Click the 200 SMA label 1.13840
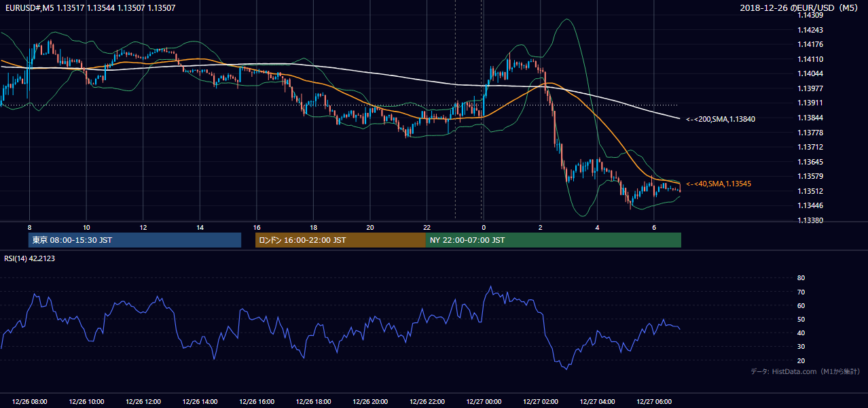 point(721,119)
